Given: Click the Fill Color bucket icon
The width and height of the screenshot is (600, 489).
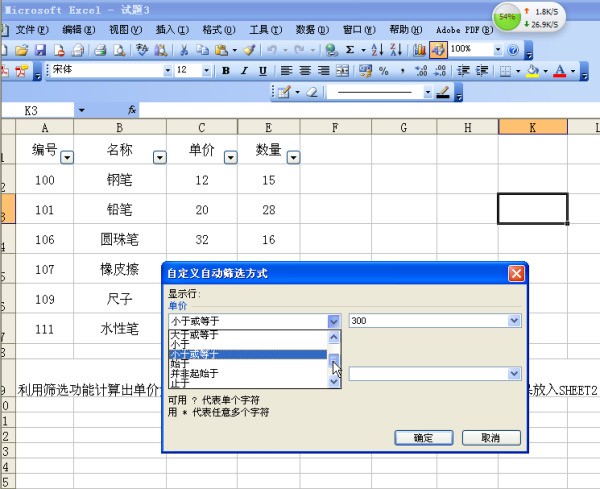Looking at the screenshot, I should pyautogui.click(x=532, y=71).
